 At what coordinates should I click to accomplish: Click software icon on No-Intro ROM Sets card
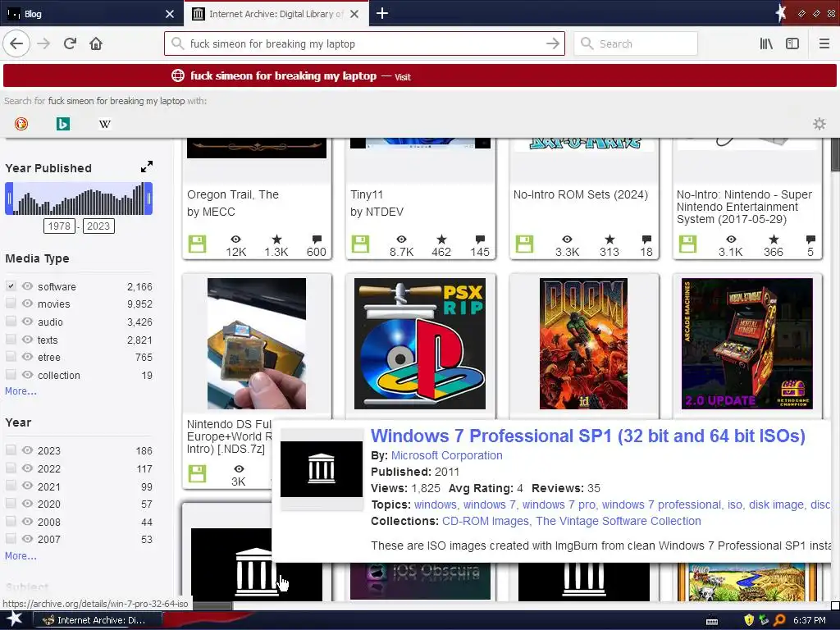[x=524, y=244]
